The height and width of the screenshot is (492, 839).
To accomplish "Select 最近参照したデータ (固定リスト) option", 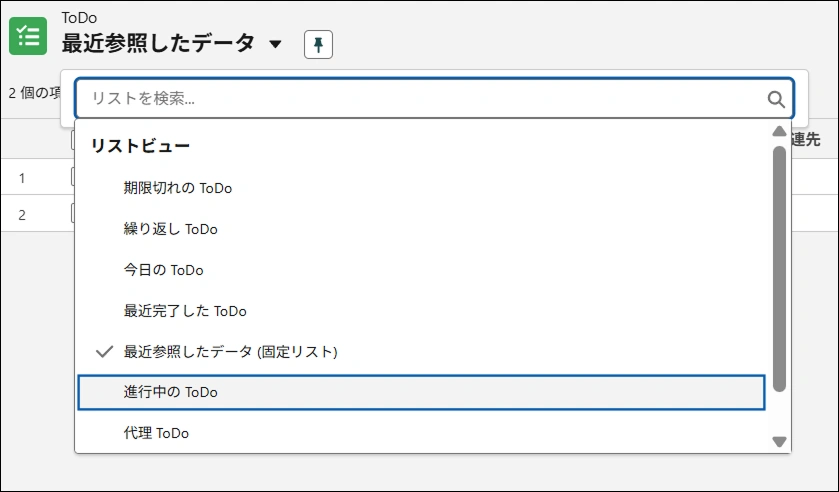I will 231,352.
